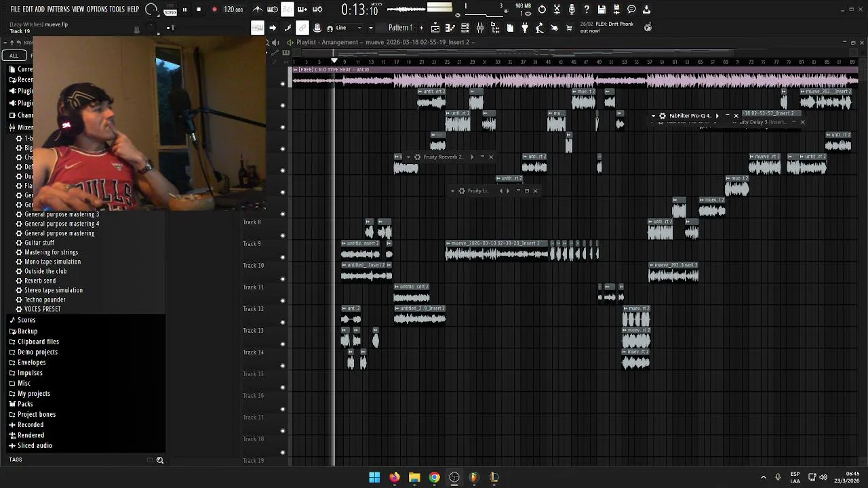The image size is (868, 488).
Task: Open the plugin picker plug icon
Action: tap(525, 28)
